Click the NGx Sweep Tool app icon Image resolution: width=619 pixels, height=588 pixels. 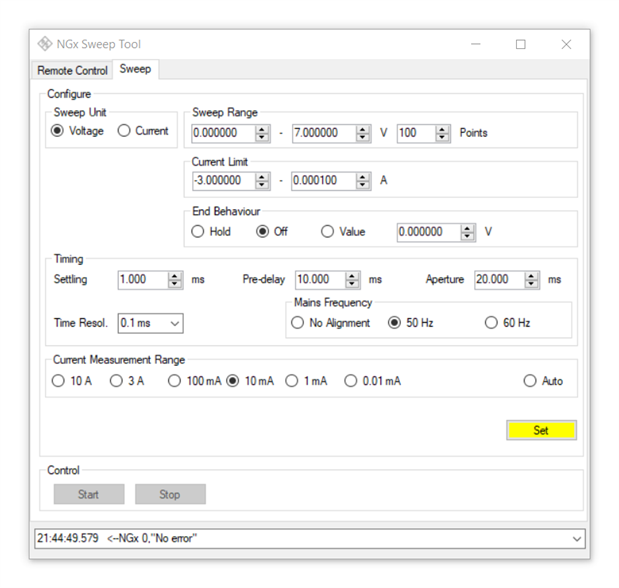pos(45,44)
